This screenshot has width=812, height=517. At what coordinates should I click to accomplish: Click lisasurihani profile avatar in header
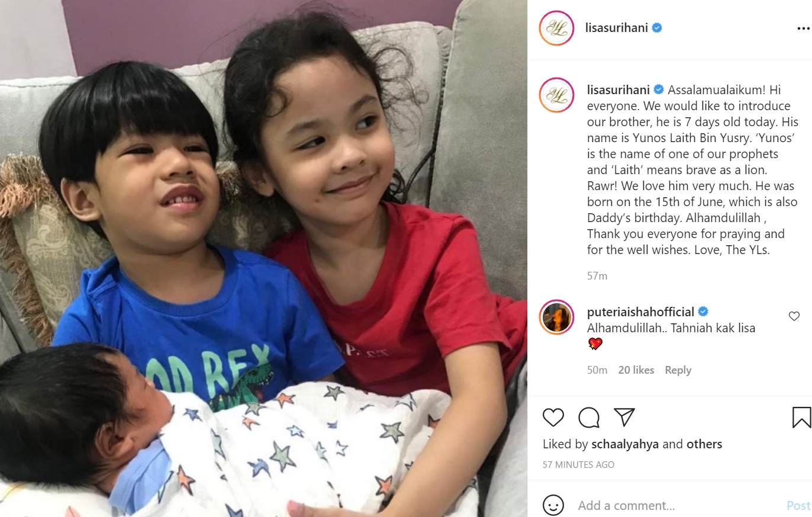[x=557, y=28]
